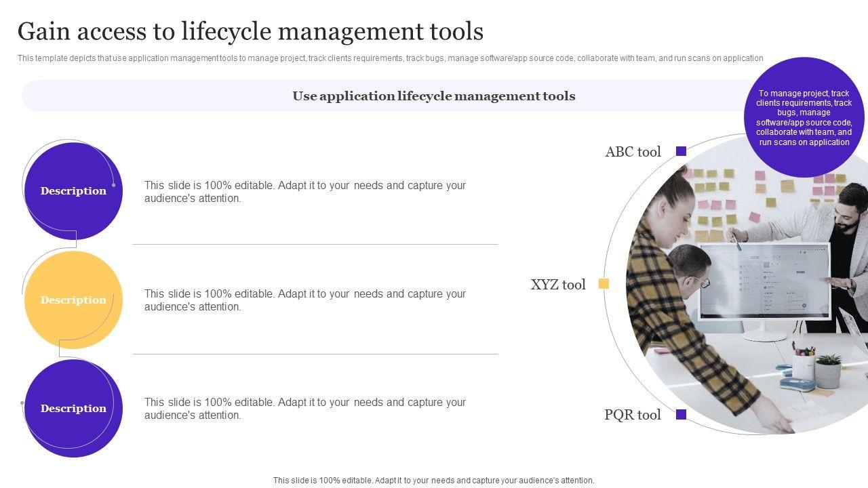Select the purple callout circle starting "To manage project"
Screen dimensions: 868x488
pos(804,117)
